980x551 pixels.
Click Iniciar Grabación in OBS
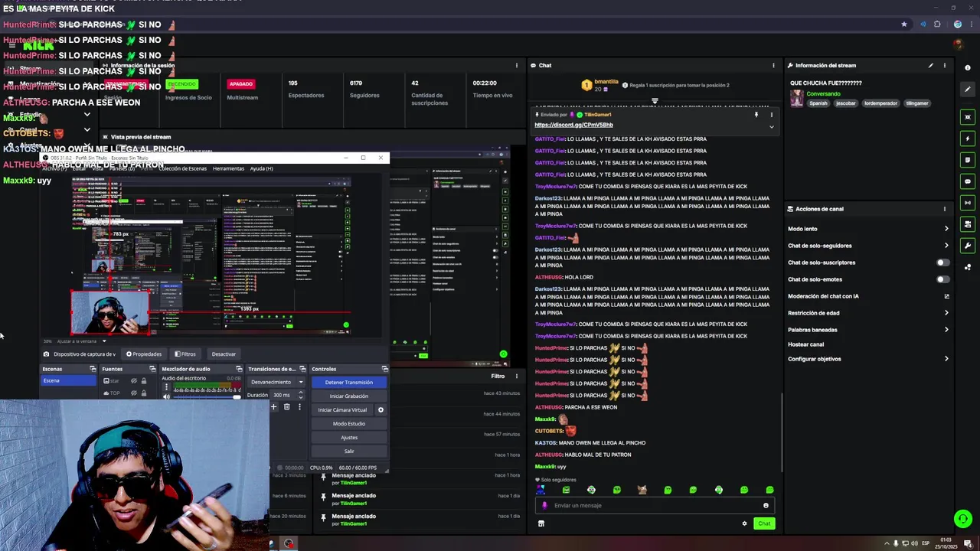pyautogui.click(x=348, y=396)
